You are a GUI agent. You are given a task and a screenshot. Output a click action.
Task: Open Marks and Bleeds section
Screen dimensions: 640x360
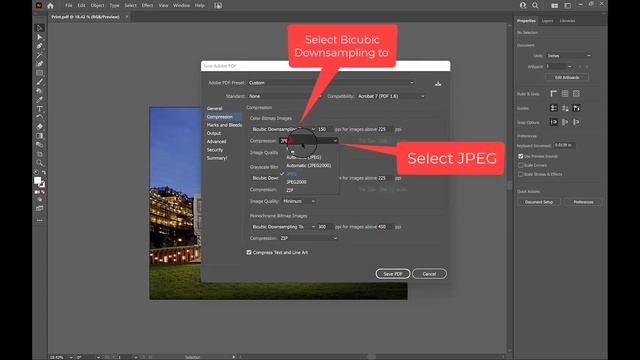(224, 125)
